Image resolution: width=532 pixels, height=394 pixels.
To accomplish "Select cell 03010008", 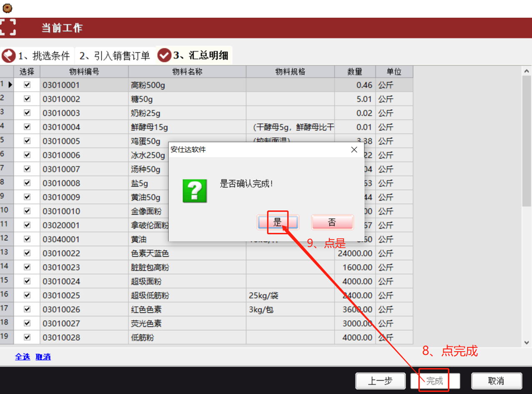I will (x=84, y=183).
